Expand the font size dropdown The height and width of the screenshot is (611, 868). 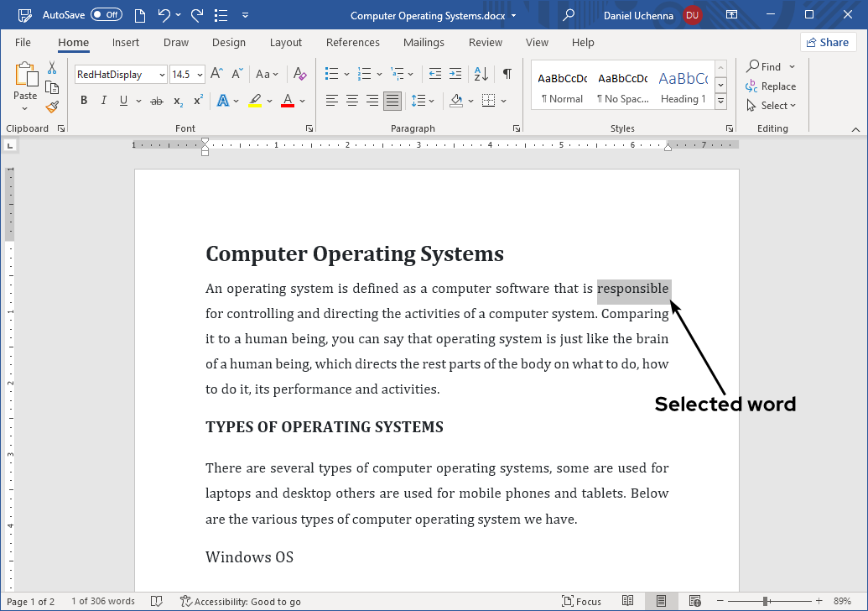point(200,75)
